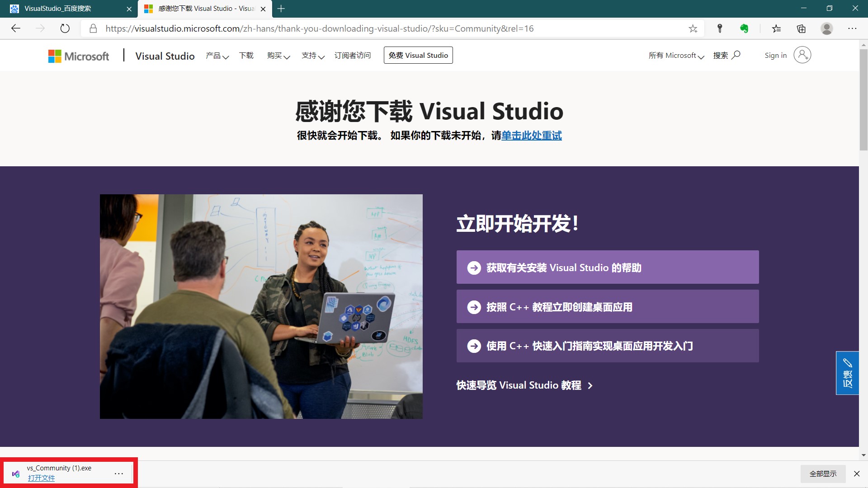This screenshot has width=868, height=488.
Task: Expand the 支持 dropdown menu
Action: pyautogui.click(x=313, y=56)
